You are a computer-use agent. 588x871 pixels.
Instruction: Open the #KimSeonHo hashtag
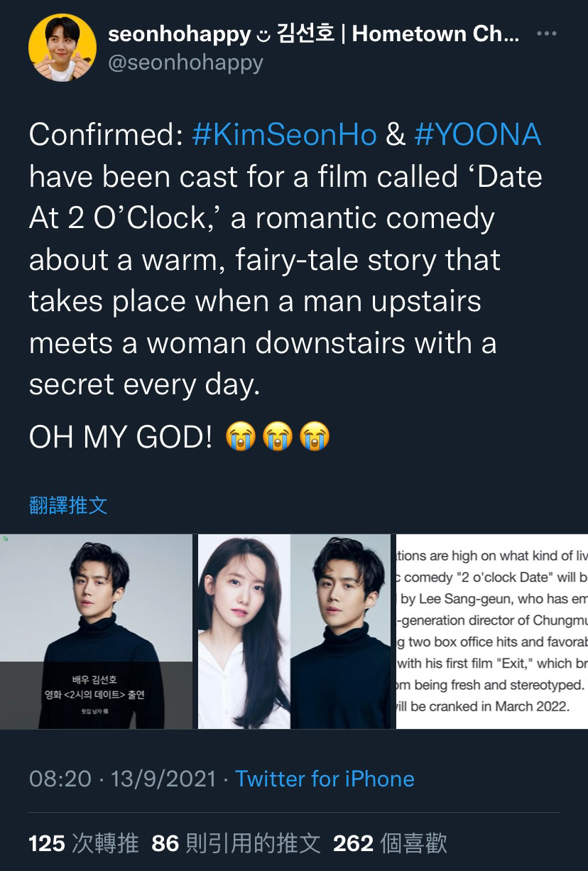click(x=284, y=134)
